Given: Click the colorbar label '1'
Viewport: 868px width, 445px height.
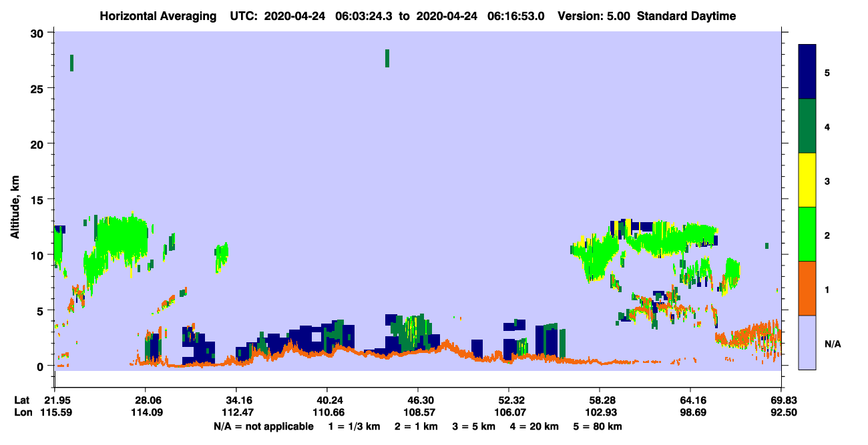Looking at the screenshot, I should 827,290.
